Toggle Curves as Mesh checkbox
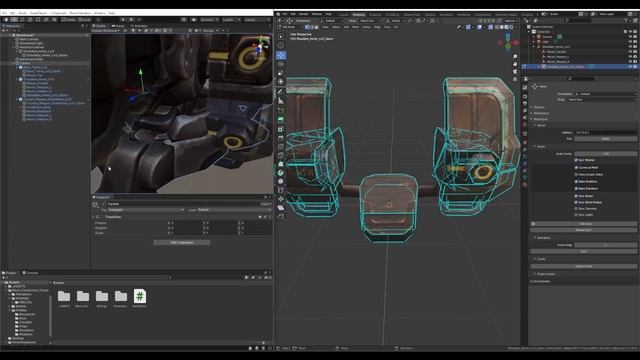Screen dimensions: 640x360 576,167
